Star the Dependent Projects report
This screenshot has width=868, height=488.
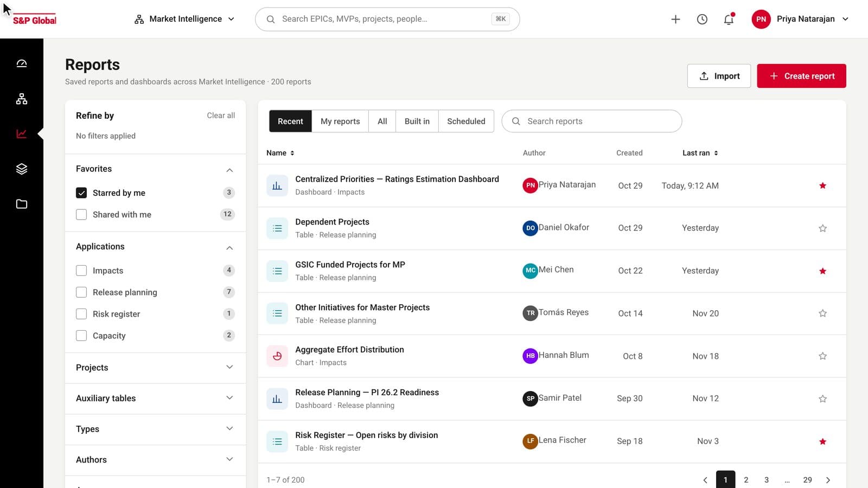(822, 228)
